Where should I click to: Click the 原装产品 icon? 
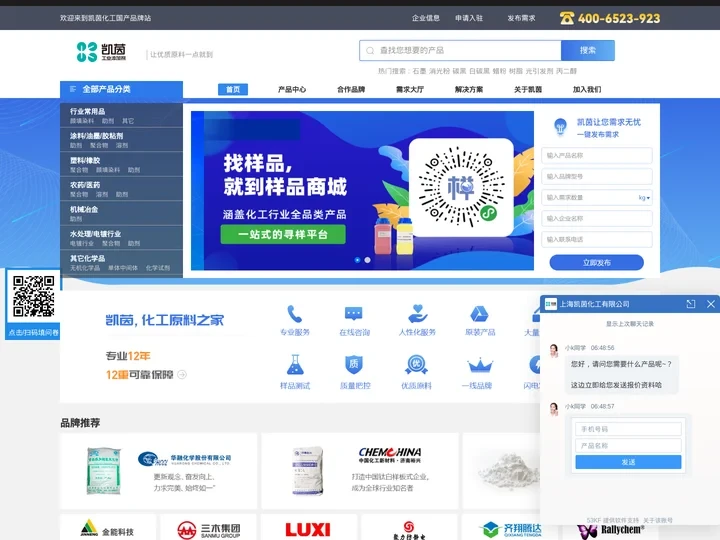click(x=479, y=314)
